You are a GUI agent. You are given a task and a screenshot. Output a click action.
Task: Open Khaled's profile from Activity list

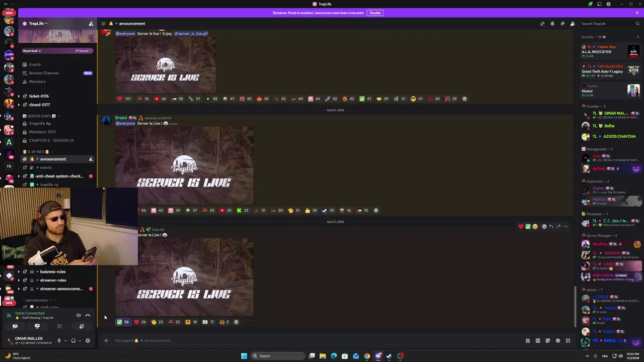611,90
